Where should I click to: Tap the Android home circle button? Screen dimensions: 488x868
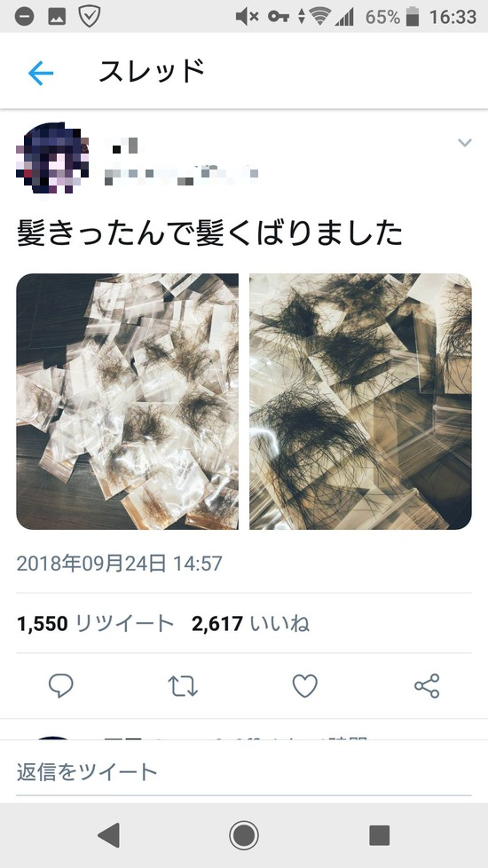(244, 835)
